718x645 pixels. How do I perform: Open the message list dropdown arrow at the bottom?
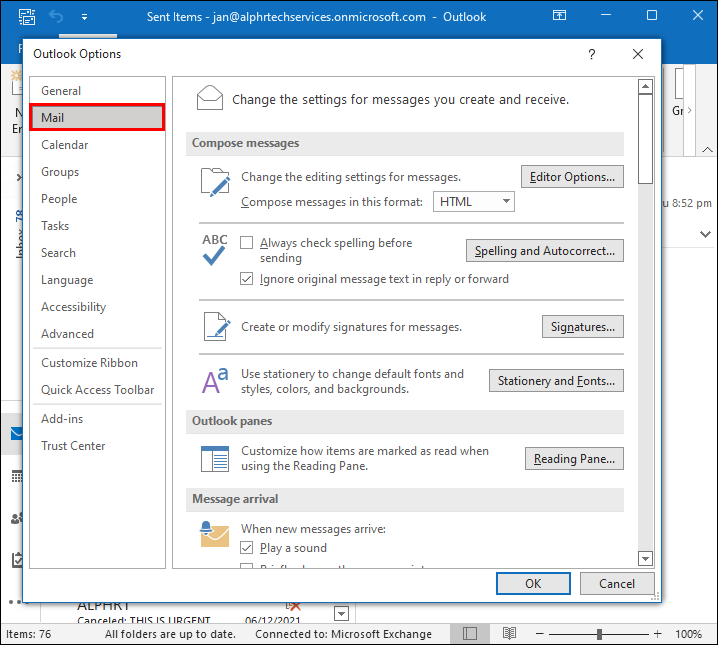[x=342, y=613]
